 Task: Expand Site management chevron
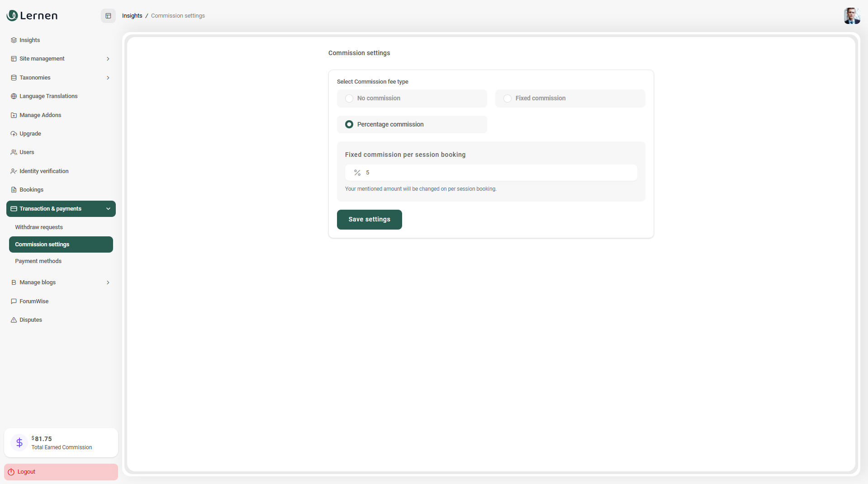pyautogui.click(x=108, y=59)
